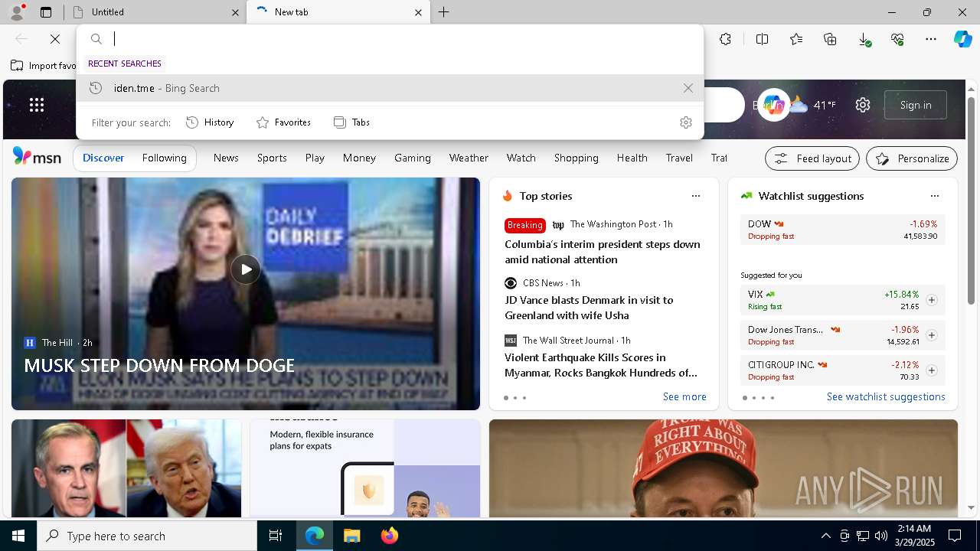Click See watchlist suggestions link
Viewport: 980px width, 551px height.
pyautogui.click(x=886, y=396)
